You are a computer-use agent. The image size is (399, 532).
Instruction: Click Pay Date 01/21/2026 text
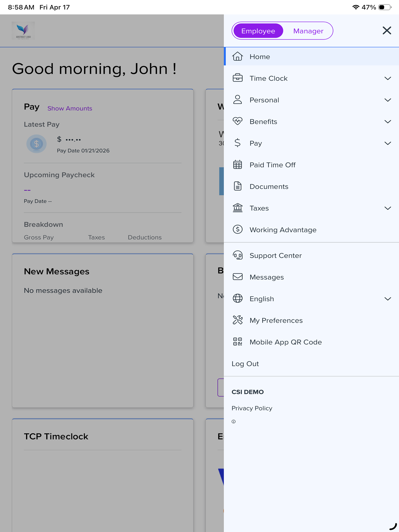click(83, 151)
